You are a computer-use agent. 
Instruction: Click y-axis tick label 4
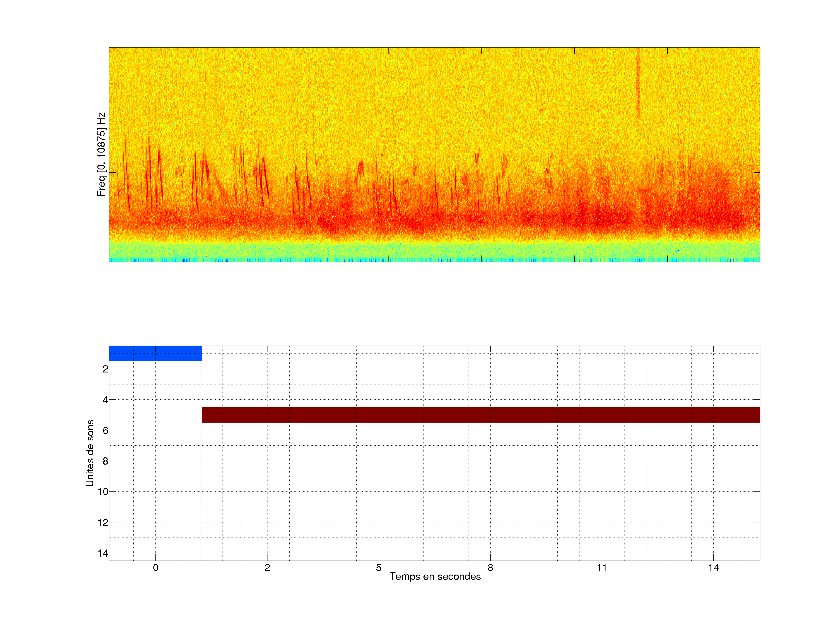pyautogui.click(x=105, y=400)
